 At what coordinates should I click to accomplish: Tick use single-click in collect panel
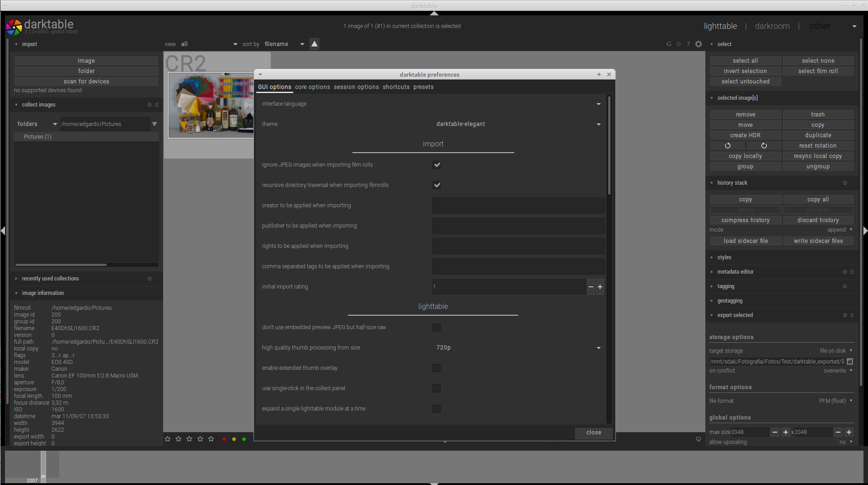click(436, 388)
